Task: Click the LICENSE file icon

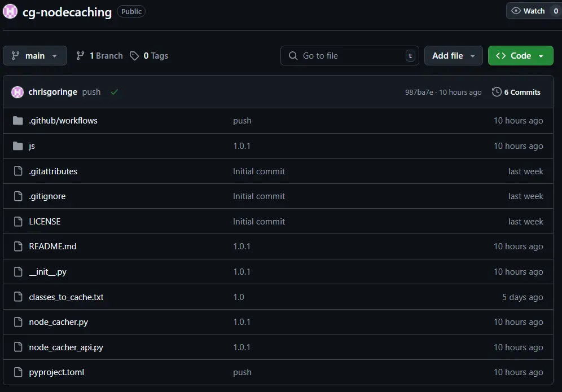Action: (x=18, y=222)
